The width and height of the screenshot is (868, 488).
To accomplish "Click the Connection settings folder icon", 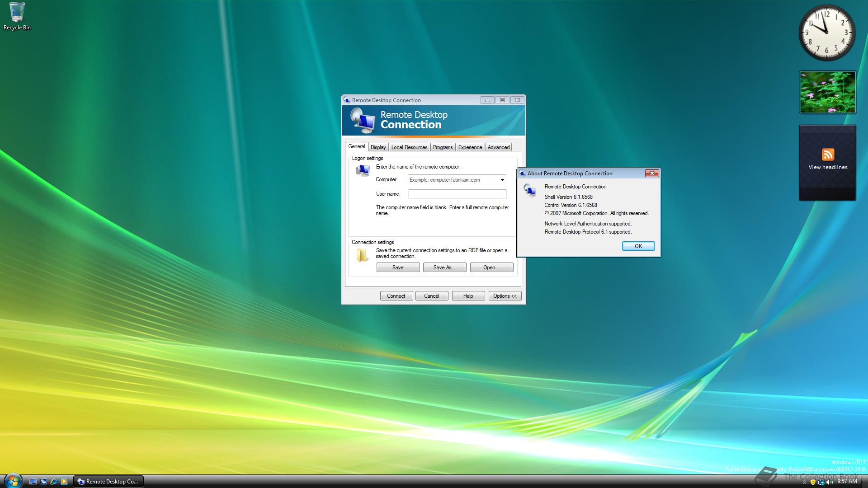I will 362,255.
